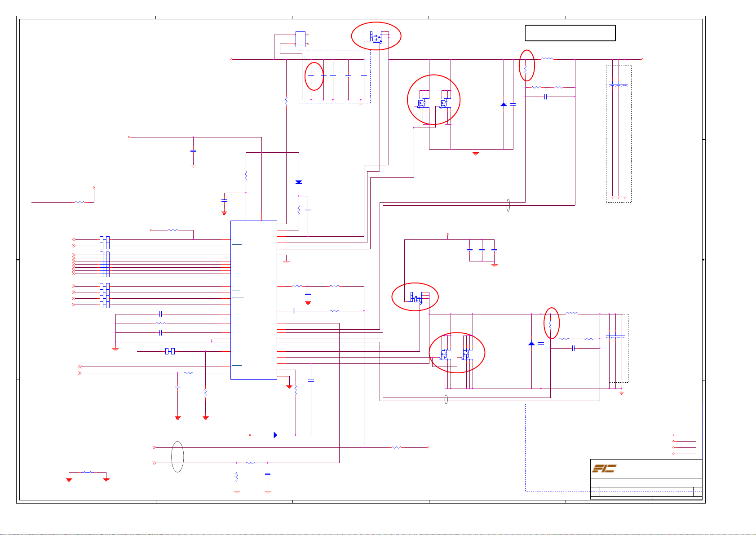This screenshot has height=535, width=756.
Task: Select the horizontally oriented blue diode symbol
Action: (275, 435)
